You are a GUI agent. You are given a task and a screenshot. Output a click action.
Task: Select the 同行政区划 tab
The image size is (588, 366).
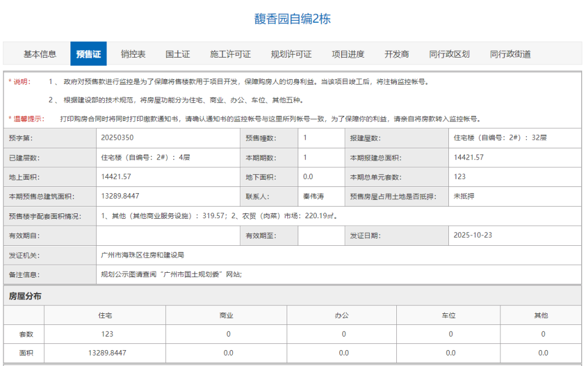click(x=449, y=53)
